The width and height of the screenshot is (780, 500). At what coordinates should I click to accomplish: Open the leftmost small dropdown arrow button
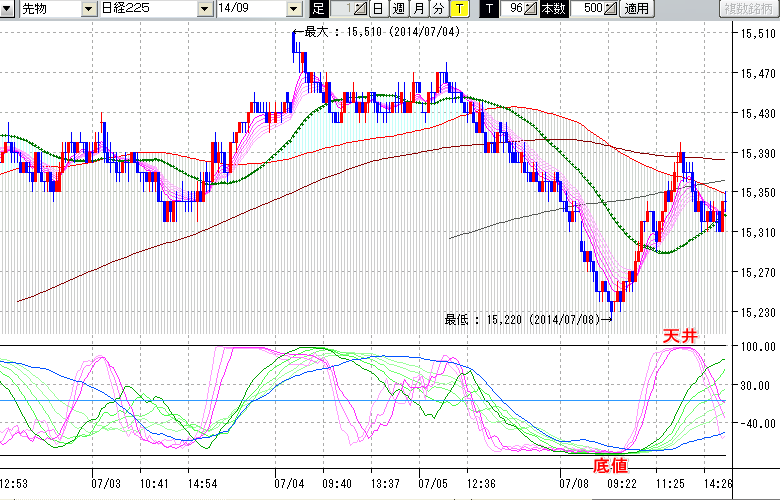click(x=9, y=9)
